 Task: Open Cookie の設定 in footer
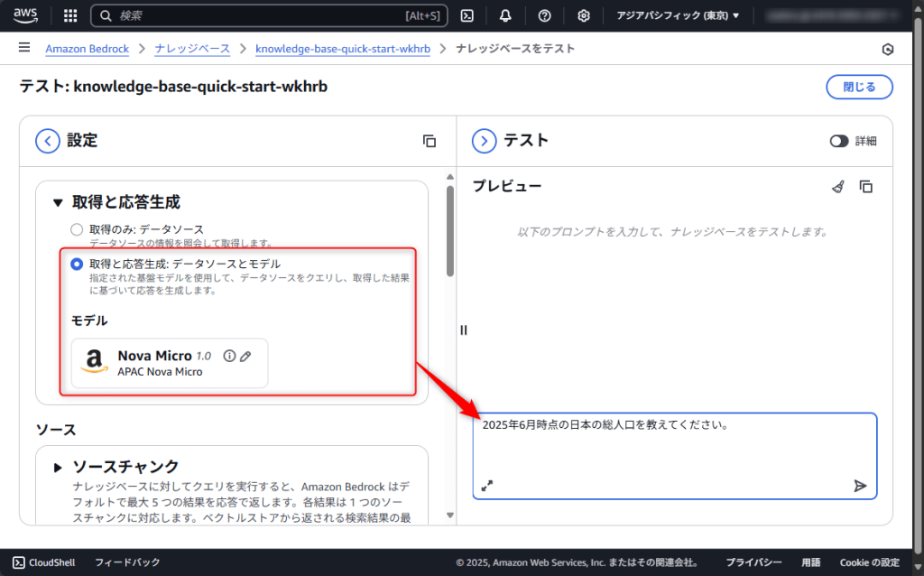pyautogui.click(x=869, y=562)
